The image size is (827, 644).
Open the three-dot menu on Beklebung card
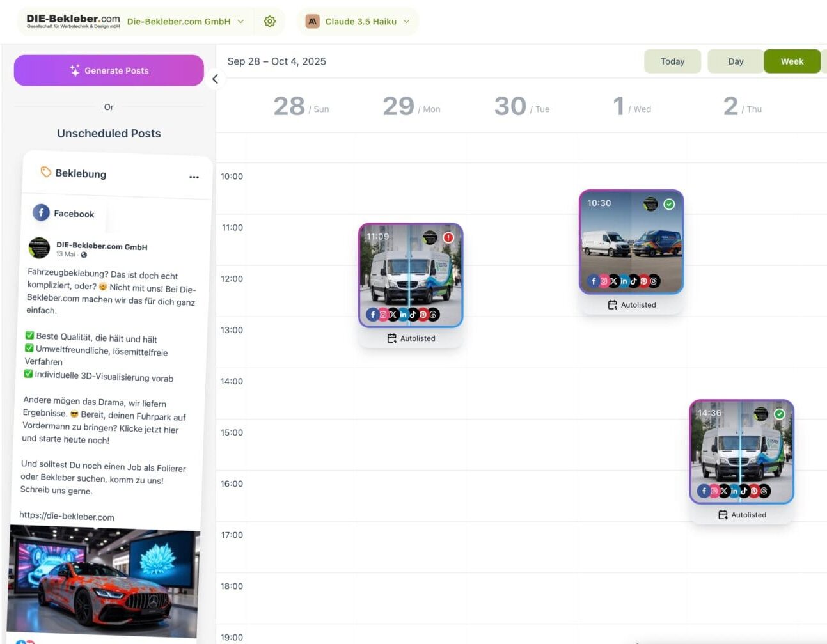(194, 177)
